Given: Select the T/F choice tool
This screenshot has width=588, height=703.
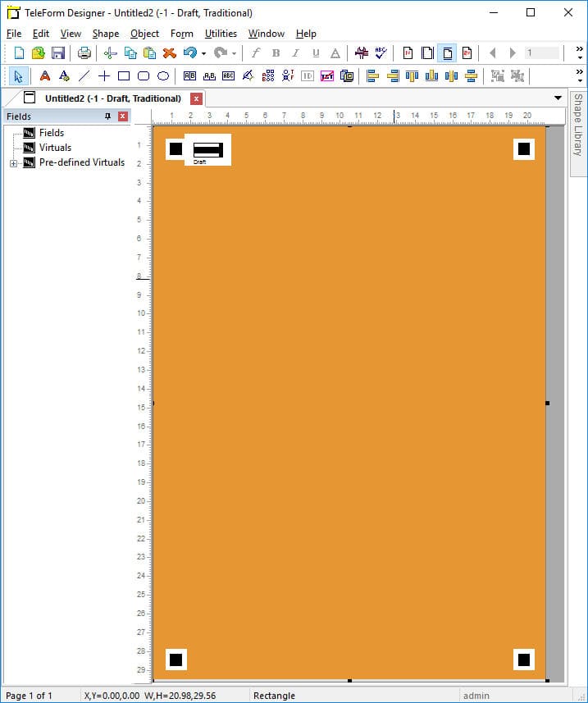Looking at the screenshot, I should (x=288, y=75).
